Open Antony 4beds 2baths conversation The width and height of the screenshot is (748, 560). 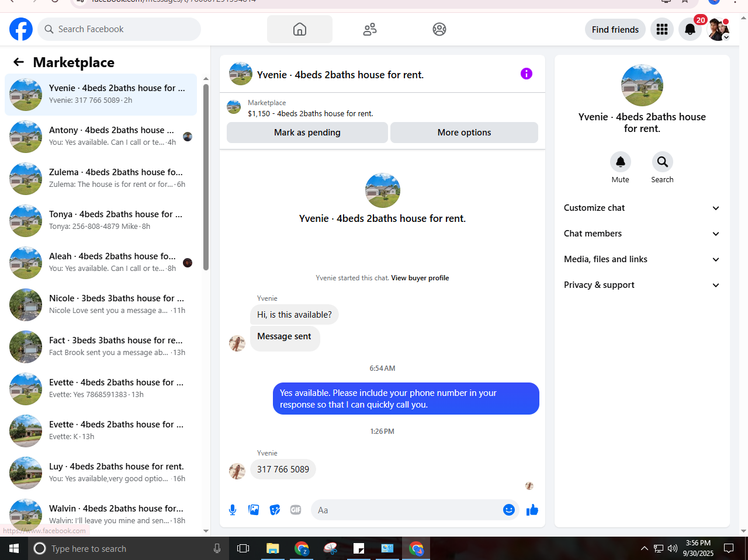[101, 137]
